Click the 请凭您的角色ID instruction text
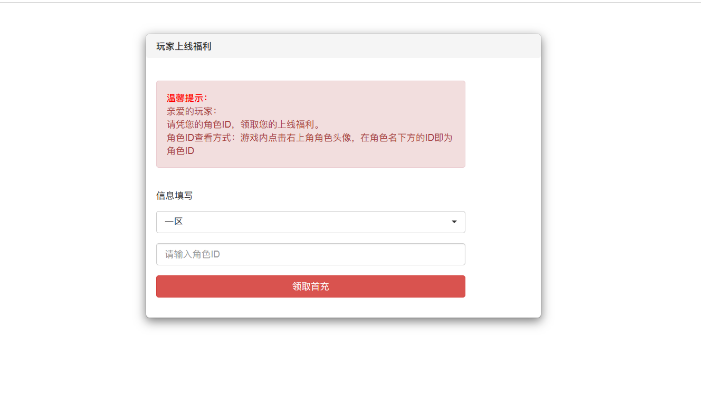 [x=199, y=124]
